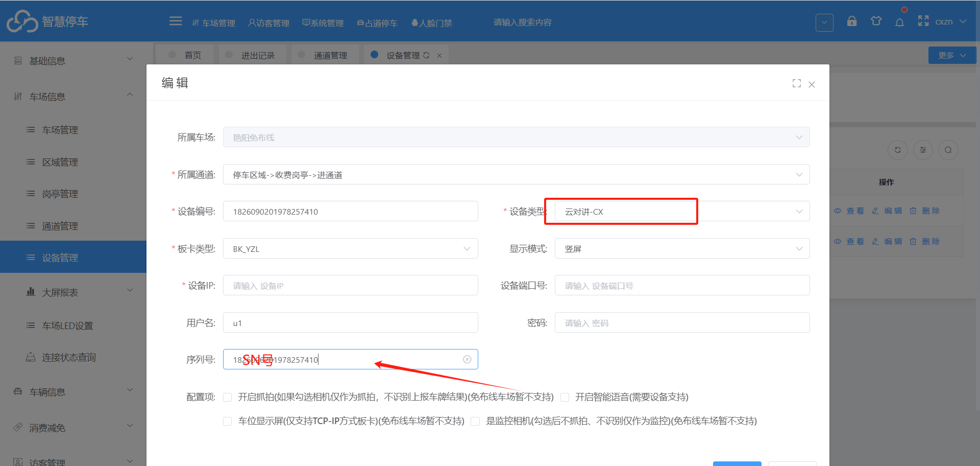Click the second row's 编辑 link
This screenshot has width=980, height=466.
coord(887,241)
